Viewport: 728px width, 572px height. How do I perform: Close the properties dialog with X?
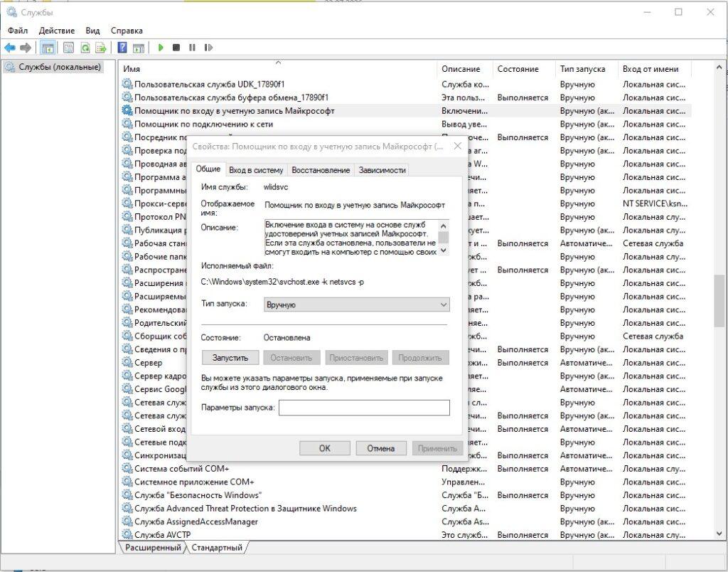pos(457,146)
